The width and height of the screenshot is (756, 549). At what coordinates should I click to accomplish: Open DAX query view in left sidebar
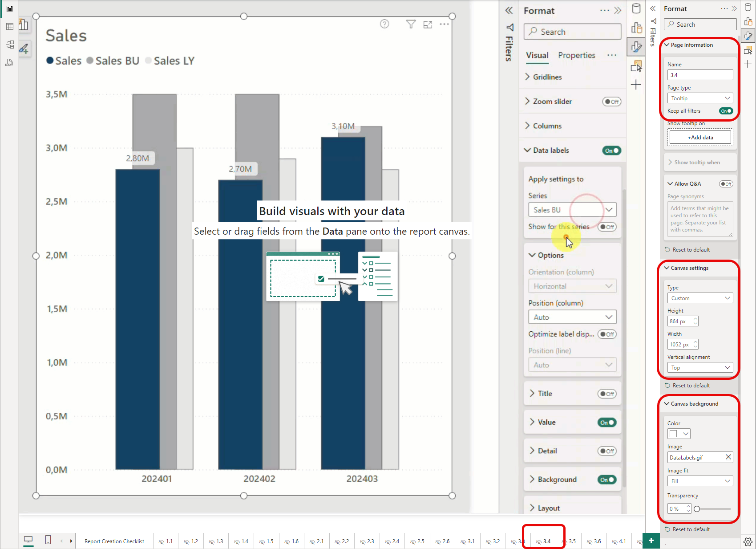[9, 62]
